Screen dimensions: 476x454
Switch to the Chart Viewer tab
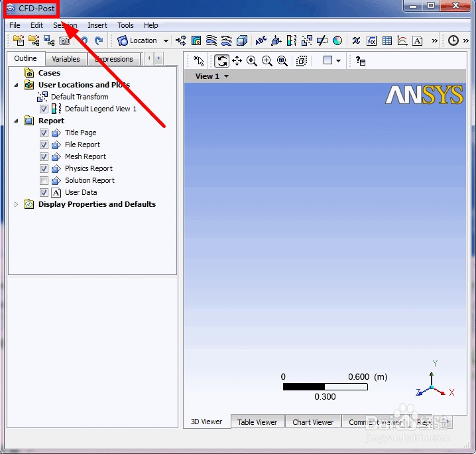pos(313,422)
